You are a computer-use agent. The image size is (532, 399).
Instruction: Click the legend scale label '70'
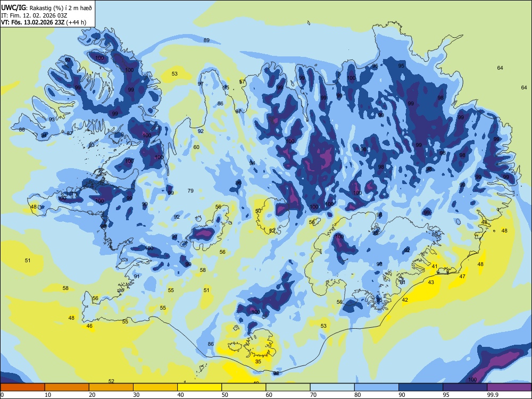click(313, 395)
